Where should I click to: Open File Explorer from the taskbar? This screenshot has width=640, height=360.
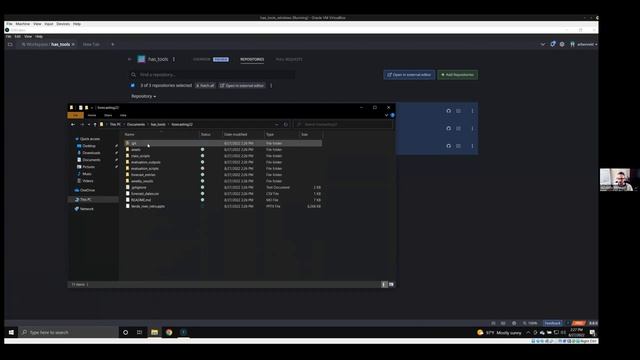154,332
